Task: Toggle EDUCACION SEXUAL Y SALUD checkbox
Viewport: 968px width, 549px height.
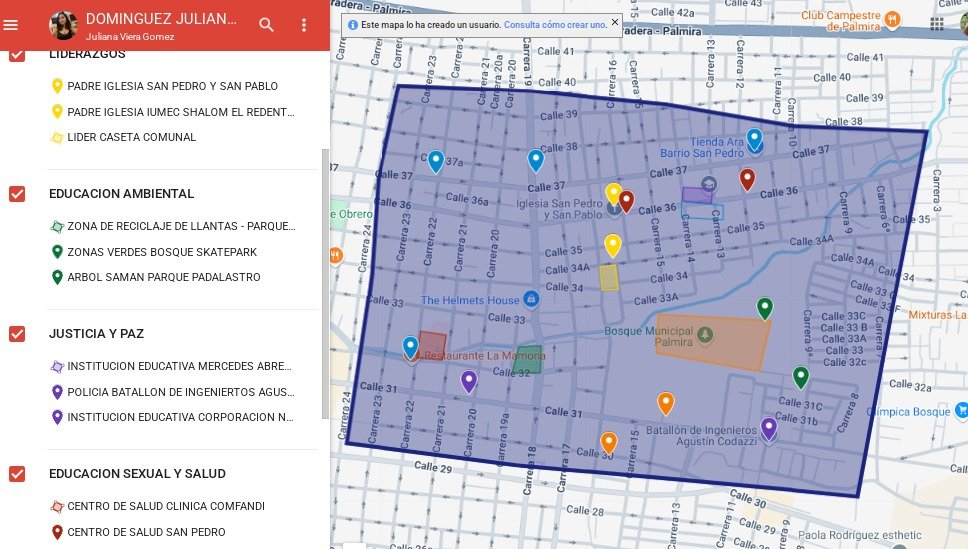Action: (17, 474)
